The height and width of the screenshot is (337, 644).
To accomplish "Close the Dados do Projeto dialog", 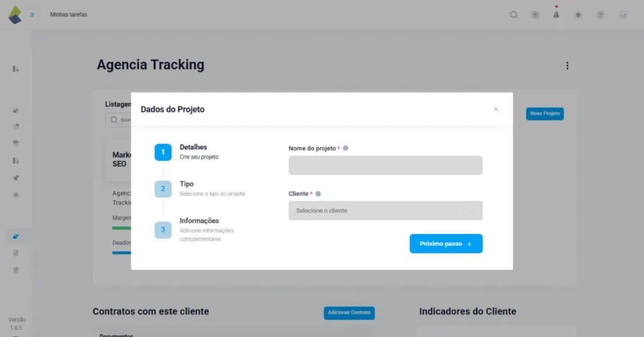I will point(496,109).
